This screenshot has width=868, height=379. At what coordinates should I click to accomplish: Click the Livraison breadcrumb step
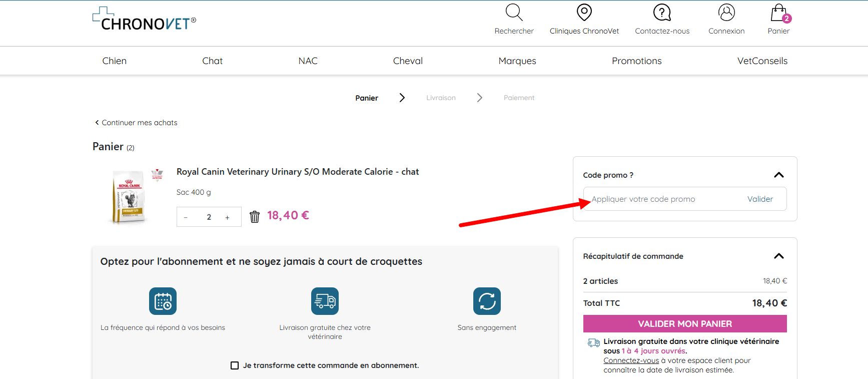(x=441, y=98)
